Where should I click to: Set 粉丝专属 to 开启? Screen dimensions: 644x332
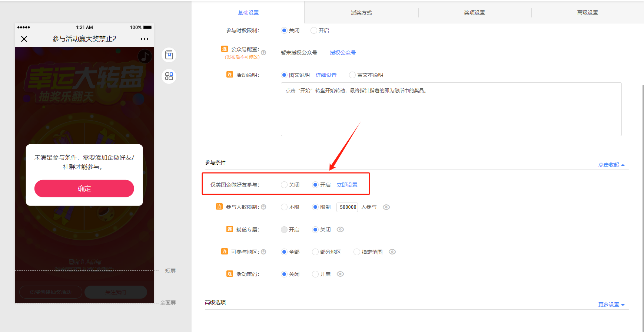point(284,230)
